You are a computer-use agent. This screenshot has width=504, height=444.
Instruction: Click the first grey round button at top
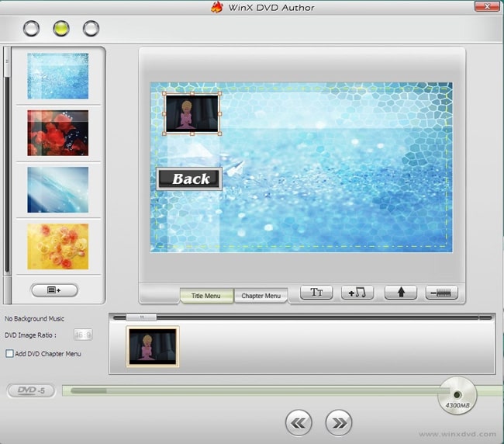[x=32, y=29]
